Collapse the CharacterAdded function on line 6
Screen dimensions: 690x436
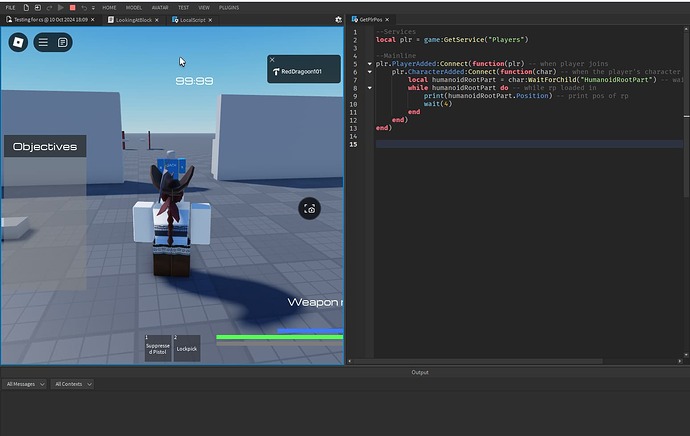(369, 72)
